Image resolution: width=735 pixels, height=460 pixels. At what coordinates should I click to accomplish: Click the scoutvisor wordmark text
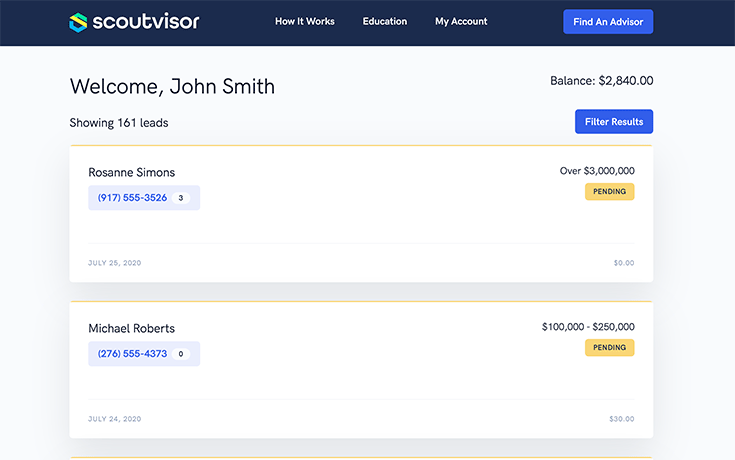[x=147, y=21]
